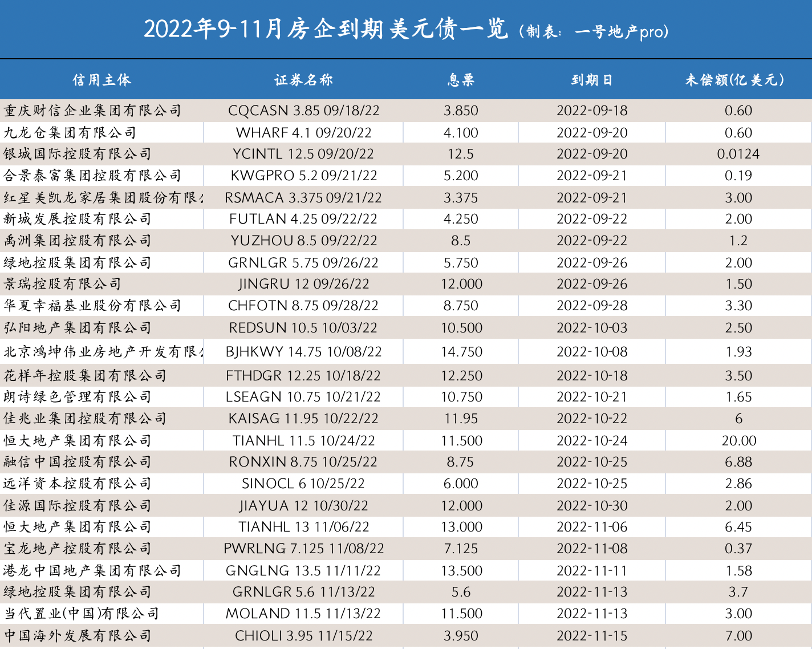Click the title 2022年9-11月房企到期美元债一览
The height and width of the screenshot is (649, 812).
click(x=326, y=29)
